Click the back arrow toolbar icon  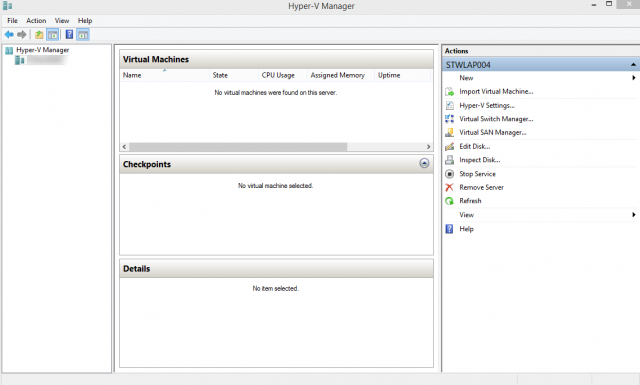9,35
